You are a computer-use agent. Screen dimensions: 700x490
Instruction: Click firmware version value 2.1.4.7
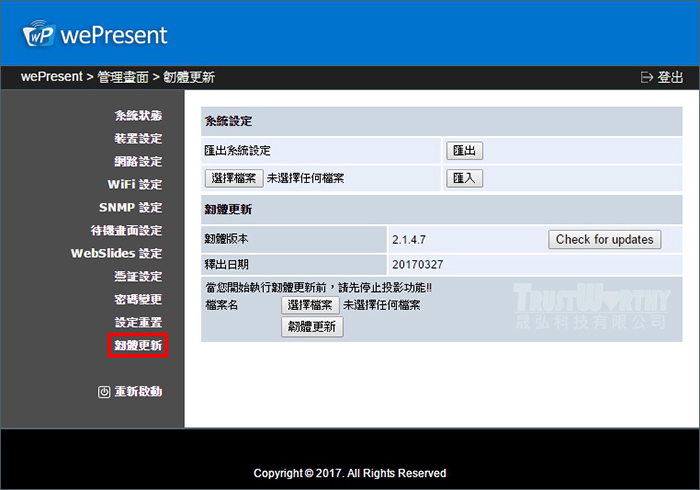[409, 240]
